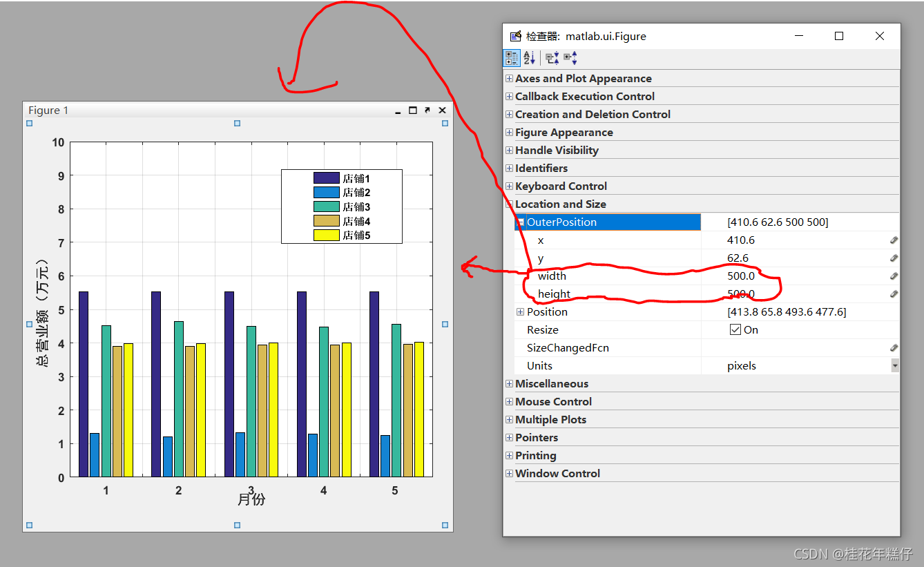Viewport: 924px width, 567px height.
Task: Expand Identifiers group
Action: [510, 169]
